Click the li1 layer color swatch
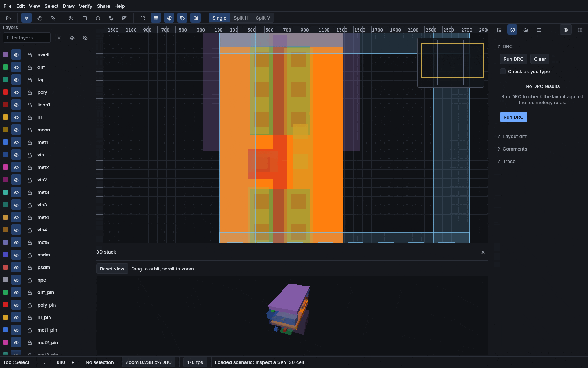Viewport: 588px width, 368px height. click(6, 117)
